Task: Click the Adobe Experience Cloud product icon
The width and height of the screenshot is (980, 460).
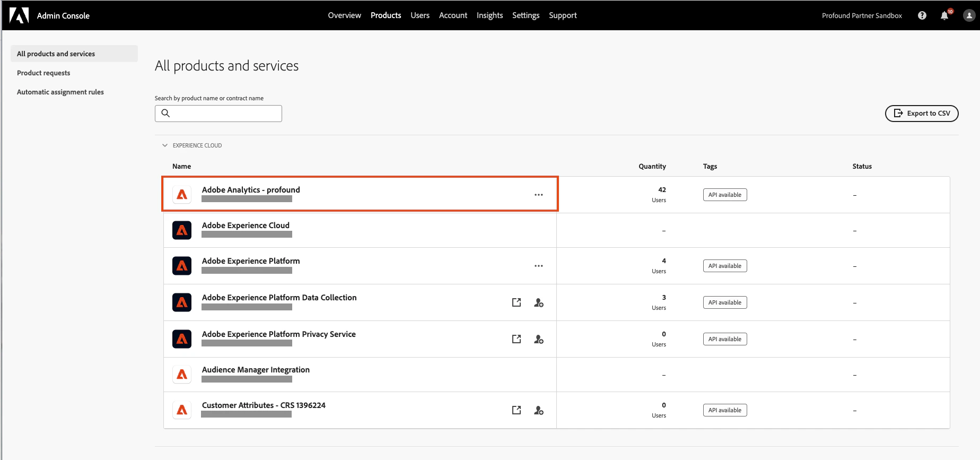Action: (182, 230)
